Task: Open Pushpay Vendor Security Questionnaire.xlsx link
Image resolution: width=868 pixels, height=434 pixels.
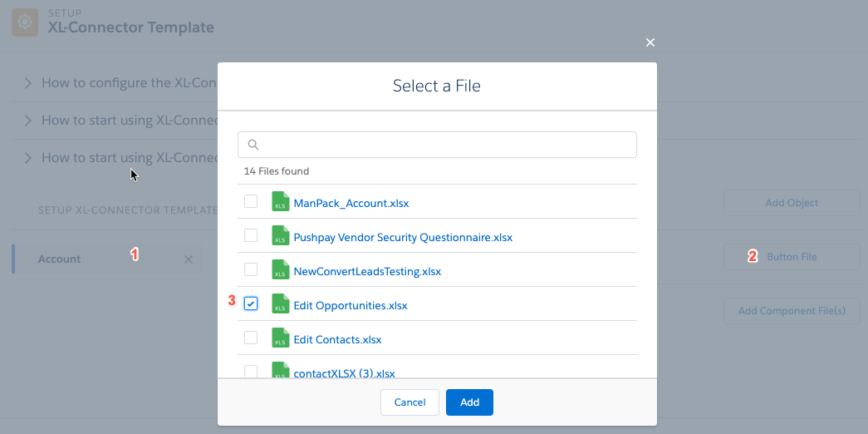Action: [x=403, y=237]
